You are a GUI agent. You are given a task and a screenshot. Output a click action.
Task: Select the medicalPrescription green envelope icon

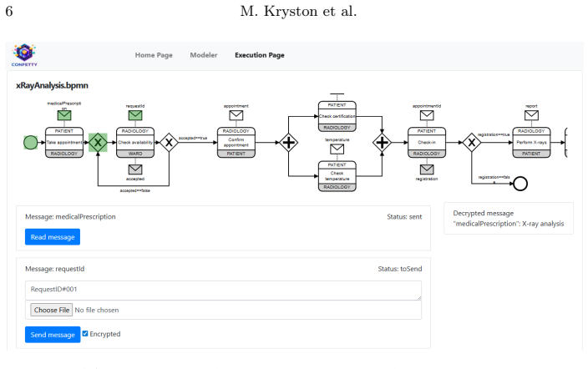point(64,115)
